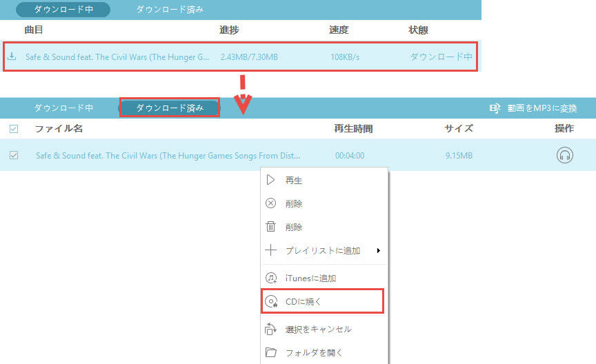Switch to the lower ダウンロード中 tab
This screenshot has width=596, height=364.
click(x=63, y=108)
